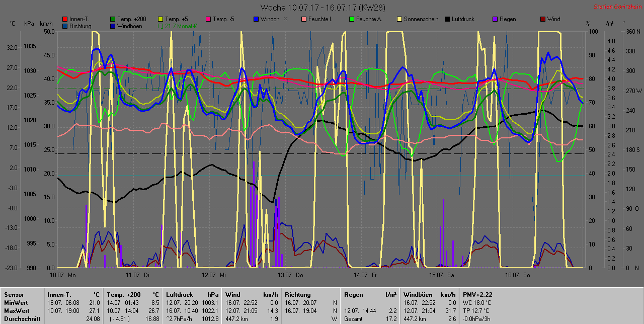644x324 pixels.
Task: Click the 11.07. Di date label
Action: [138, 275]
